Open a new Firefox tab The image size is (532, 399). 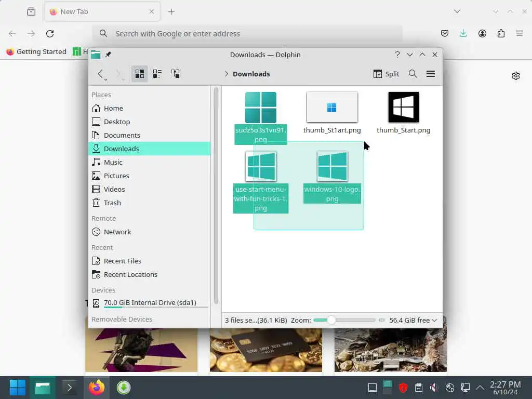pos(171,12)
